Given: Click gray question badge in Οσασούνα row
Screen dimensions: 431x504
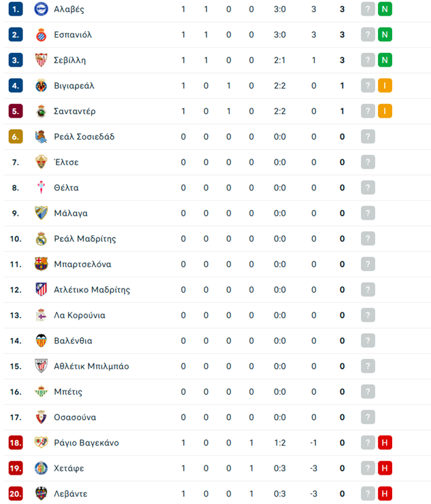Looking at the screenshot, I should [x=368, y=417].
